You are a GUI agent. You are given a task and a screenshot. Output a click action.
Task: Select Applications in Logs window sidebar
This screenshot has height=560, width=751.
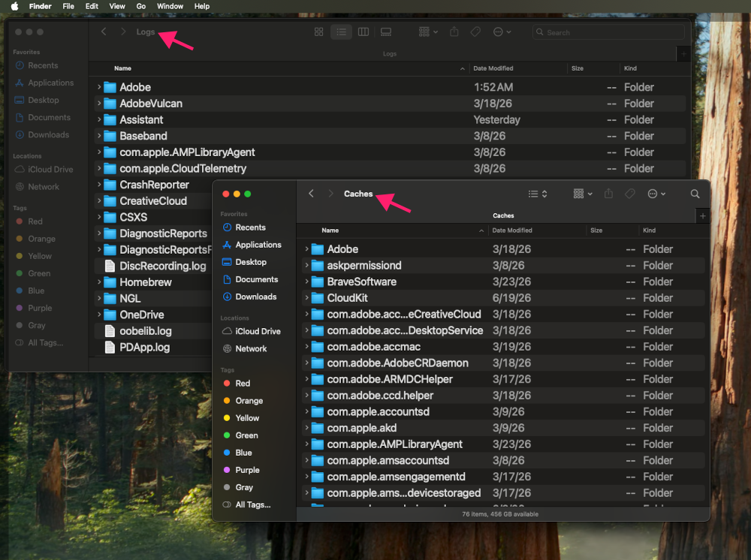50,83
